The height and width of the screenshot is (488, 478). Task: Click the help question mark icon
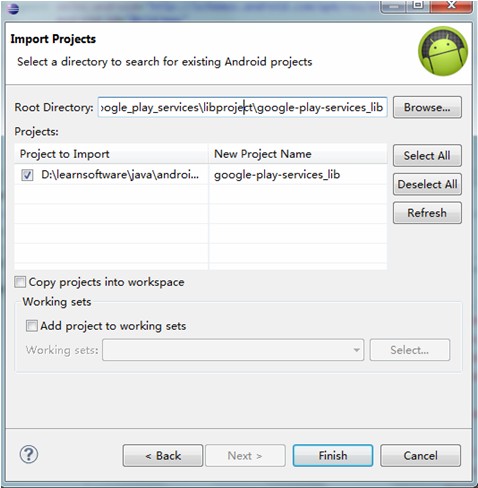pos(29,455)
